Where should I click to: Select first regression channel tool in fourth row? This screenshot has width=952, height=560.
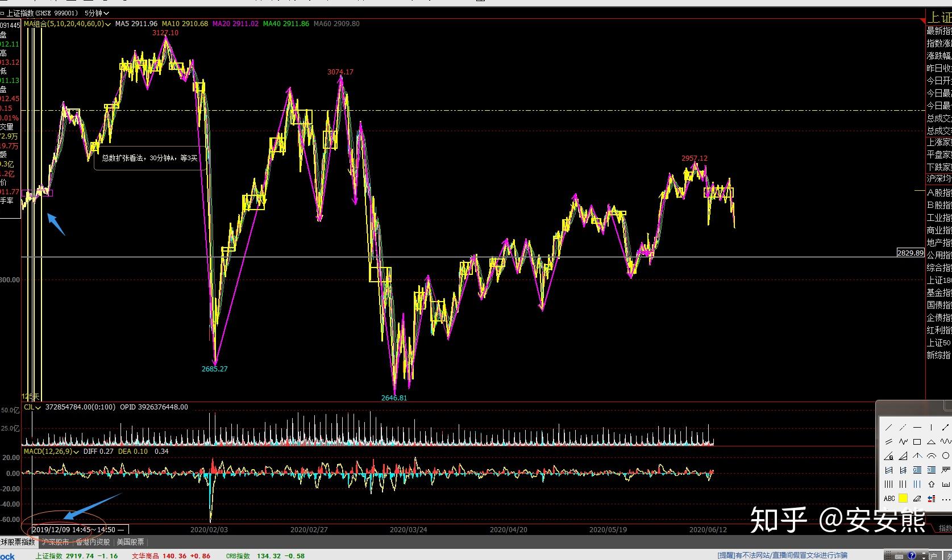click(889, 470)
